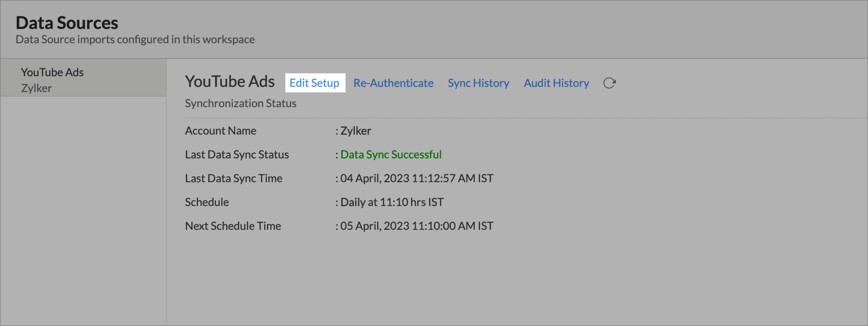Viewport: 868px width, 326px height.
Task: Click the Daily at 11:10 hrs IST value
Action: (x=392, y=202)
